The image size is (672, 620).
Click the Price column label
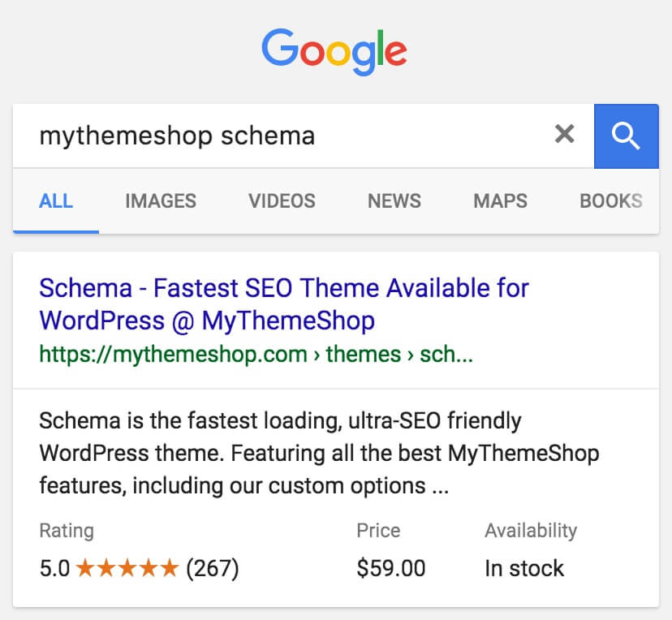(x=378, y=531)
